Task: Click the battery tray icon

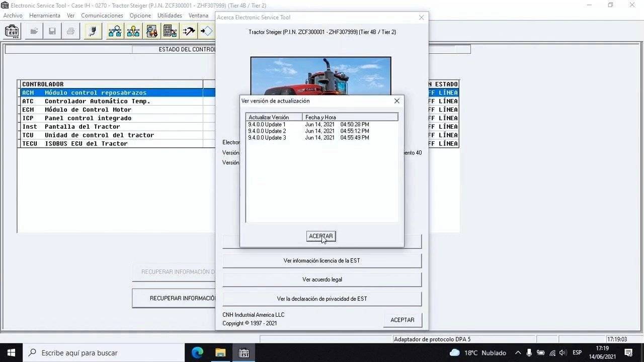Action: tap(541, 352)
